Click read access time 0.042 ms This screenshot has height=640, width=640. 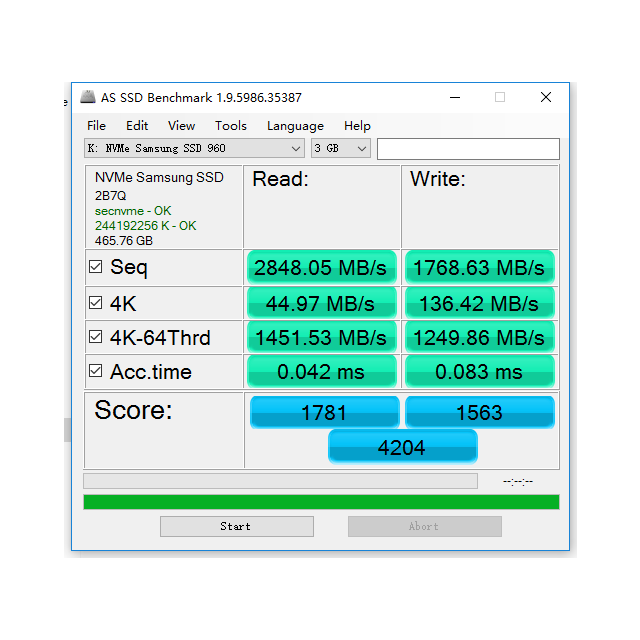pos(322,371)
